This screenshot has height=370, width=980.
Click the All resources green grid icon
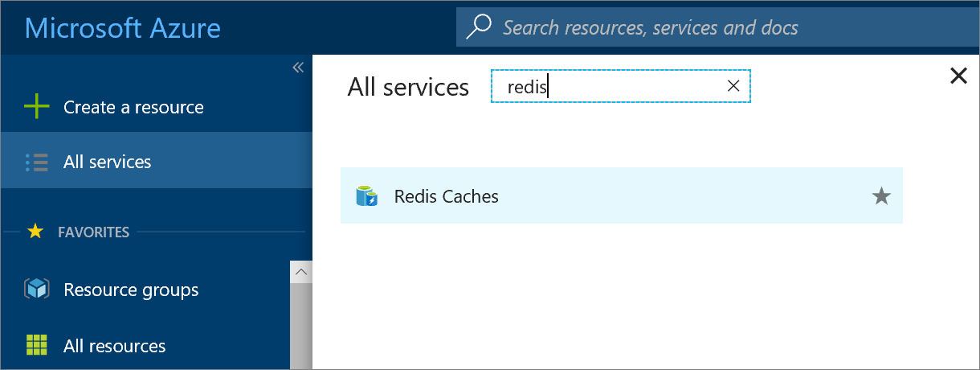37,346
